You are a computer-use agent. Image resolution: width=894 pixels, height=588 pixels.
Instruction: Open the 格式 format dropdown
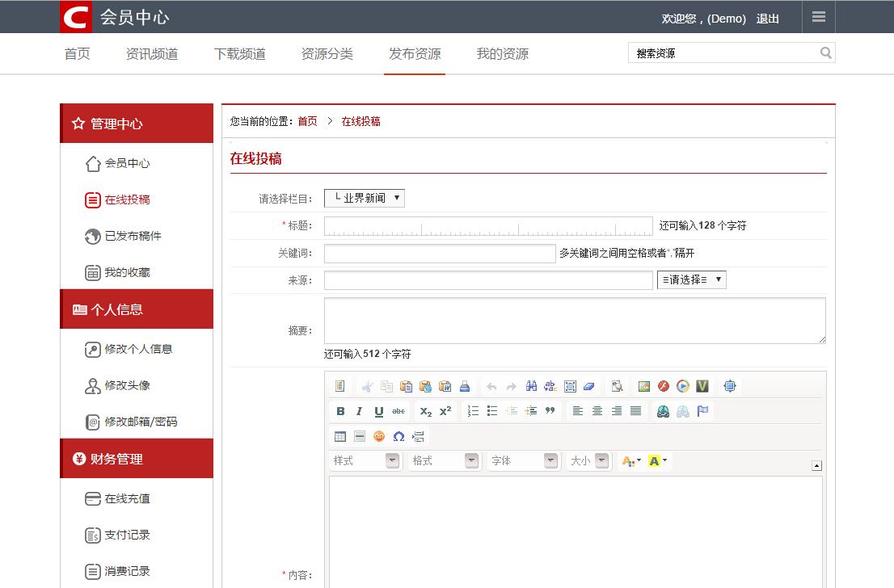point(444,461)
